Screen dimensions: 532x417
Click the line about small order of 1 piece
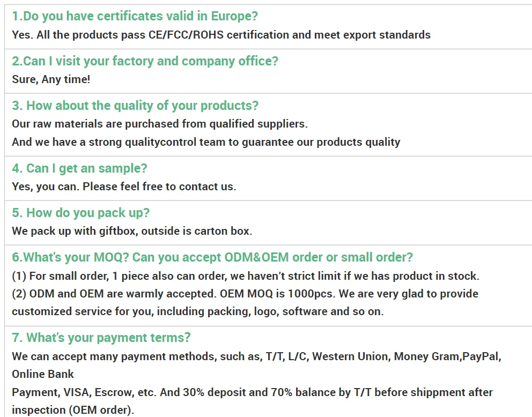(246, 276)
